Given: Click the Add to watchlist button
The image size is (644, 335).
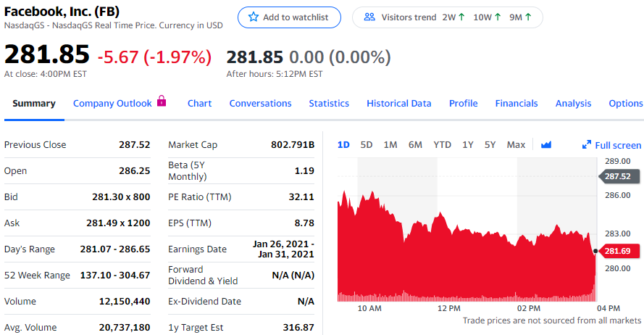Looking at the screenshot, I should coord(289,17).
